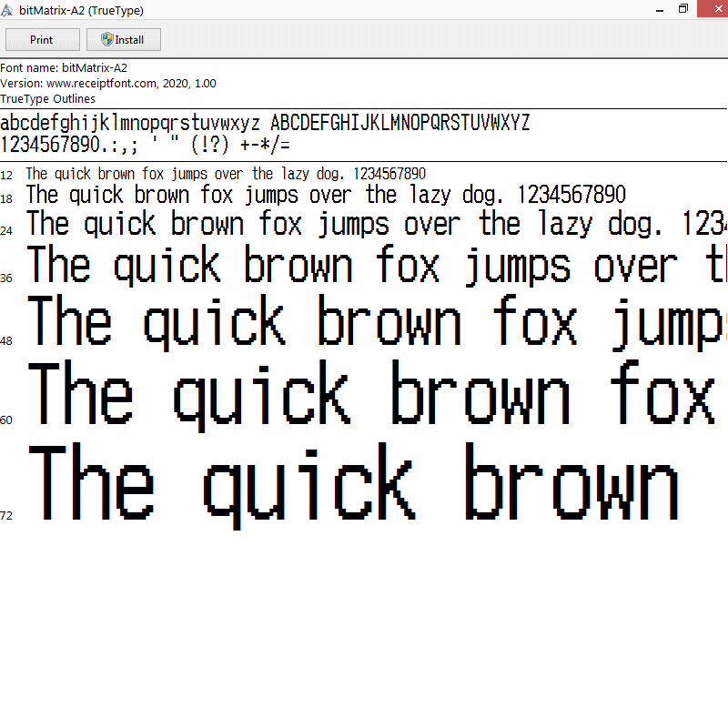728x728 pixels.
Task: Click the size 48 sample sentence
Action: (x=377, y=323)
